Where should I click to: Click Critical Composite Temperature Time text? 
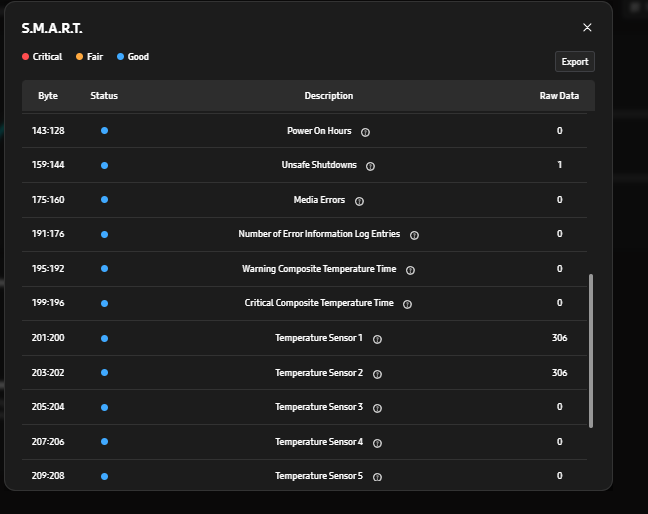point(319,303)
